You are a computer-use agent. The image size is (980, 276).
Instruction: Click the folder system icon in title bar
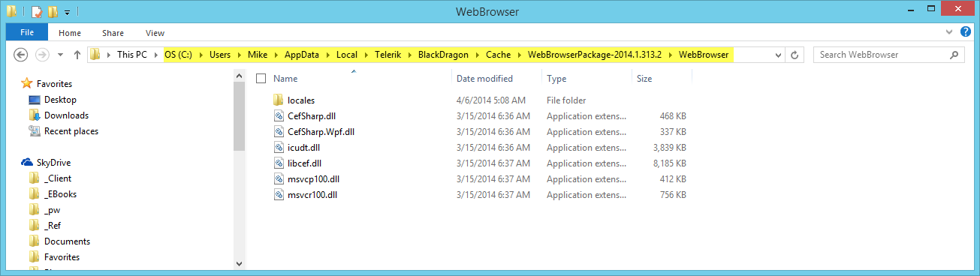click(12, 11)
